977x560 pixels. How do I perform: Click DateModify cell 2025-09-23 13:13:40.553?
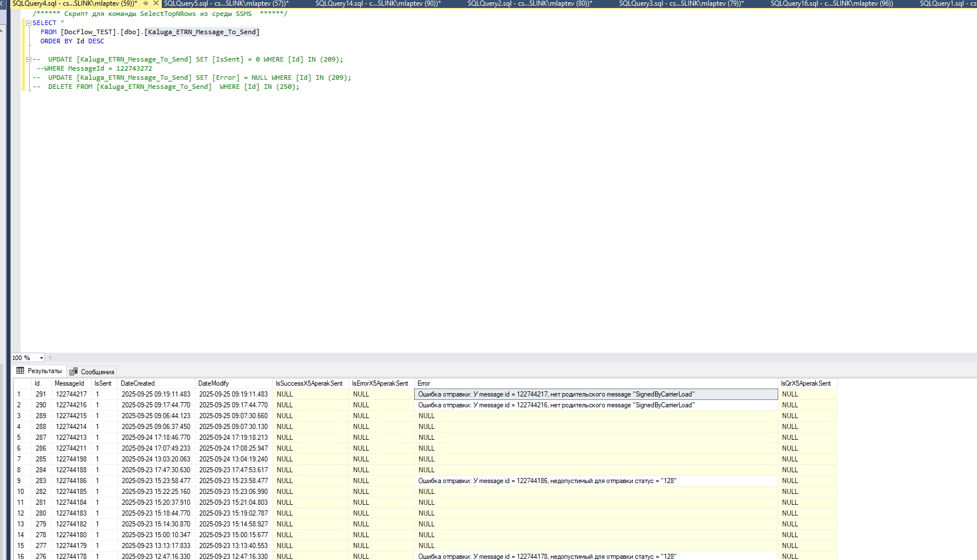tap(234, 546)
